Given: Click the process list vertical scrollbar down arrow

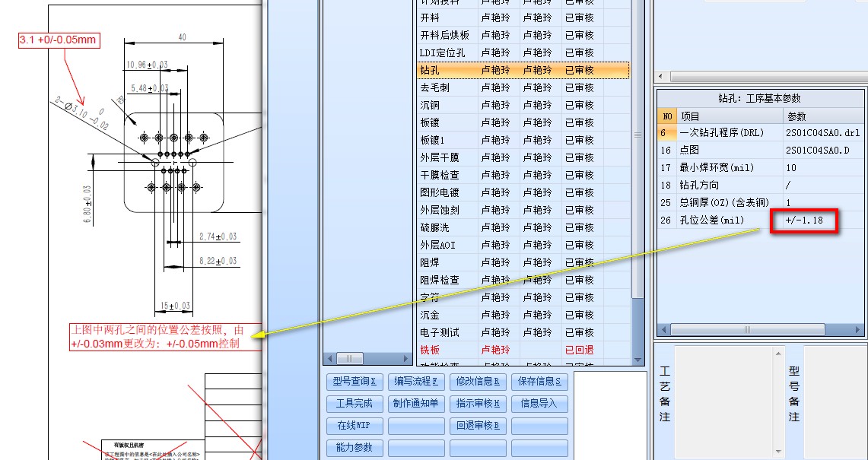Looking at the screenshot, I should tap(637, 360).
